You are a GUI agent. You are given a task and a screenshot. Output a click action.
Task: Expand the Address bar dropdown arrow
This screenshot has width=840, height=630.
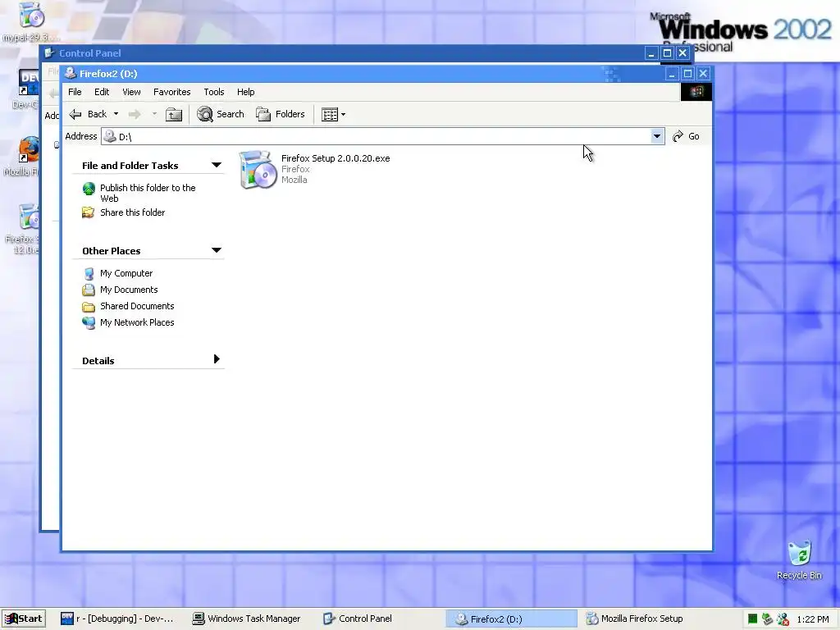pyautogui.click(x=657, y=137)
